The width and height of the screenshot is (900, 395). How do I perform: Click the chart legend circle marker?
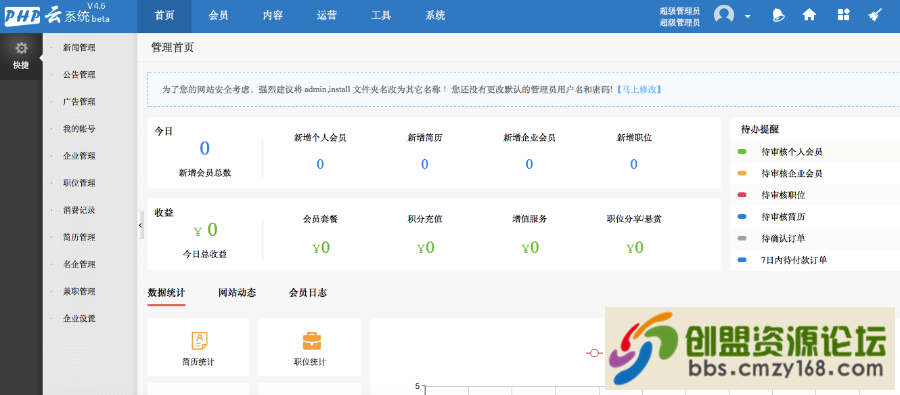(594, 353)
